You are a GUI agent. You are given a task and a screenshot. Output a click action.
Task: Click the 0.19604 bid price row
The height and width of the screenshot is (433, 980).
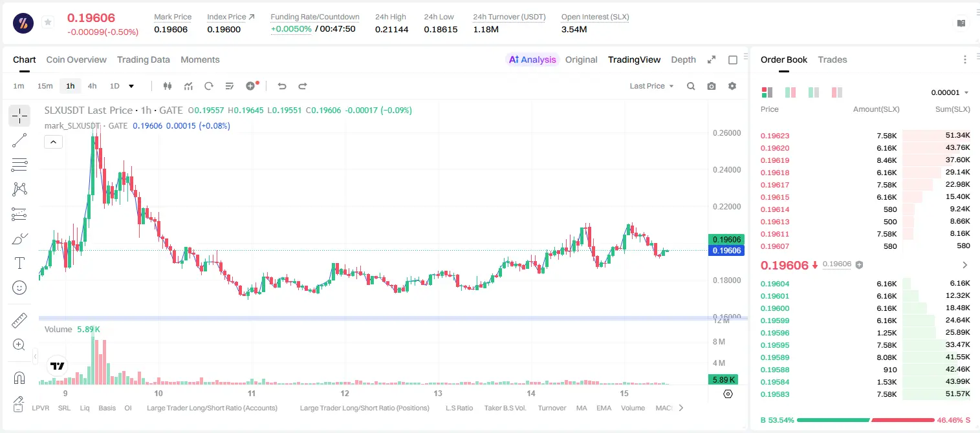tap(866, 283)
